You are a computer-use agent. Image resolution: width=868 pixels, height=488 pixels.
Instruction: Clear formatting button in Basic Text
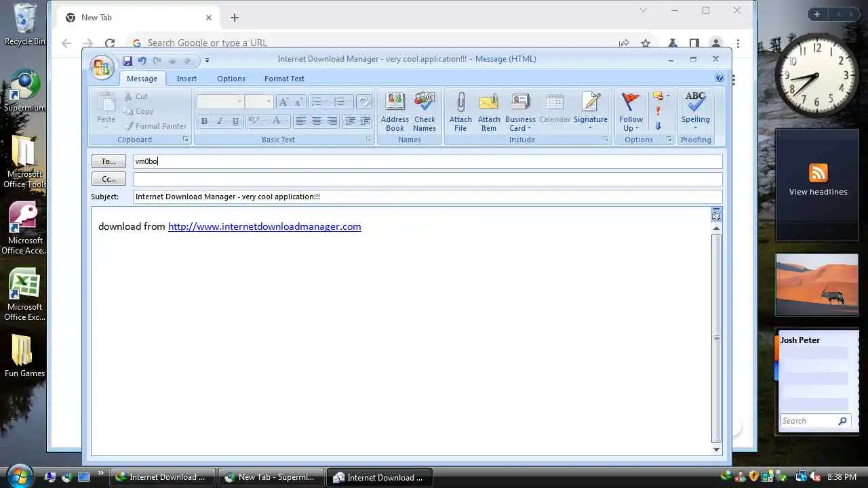[x=364, y=102]
